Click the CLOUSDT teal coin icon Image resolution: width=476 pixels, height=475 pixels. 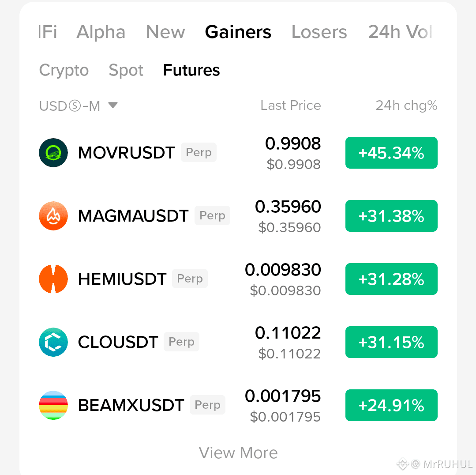53,342
